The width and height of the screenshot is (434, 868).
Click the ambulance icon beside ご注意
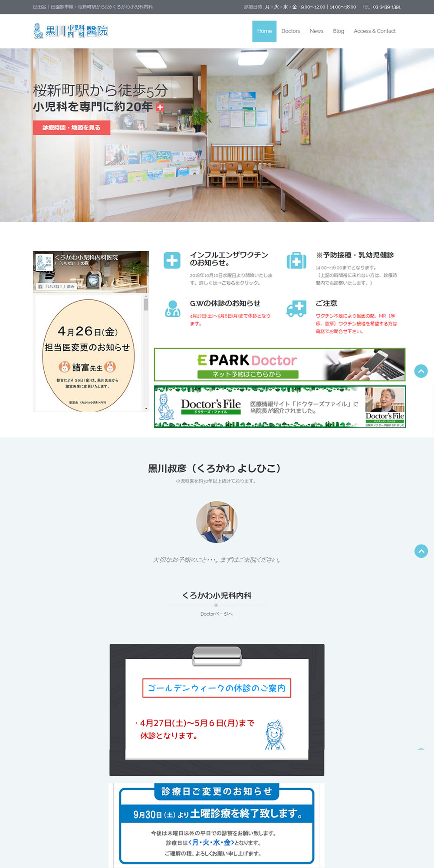pos(296,309)
